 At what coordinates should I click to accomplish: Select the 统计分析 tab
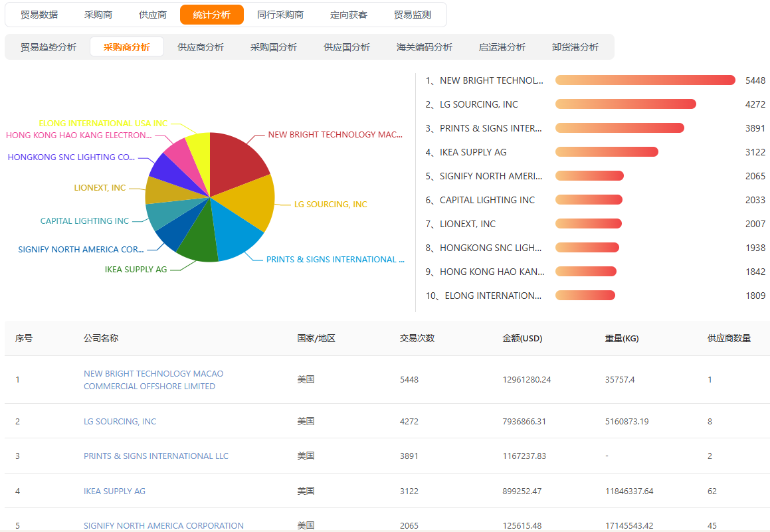tap(212, 15)
